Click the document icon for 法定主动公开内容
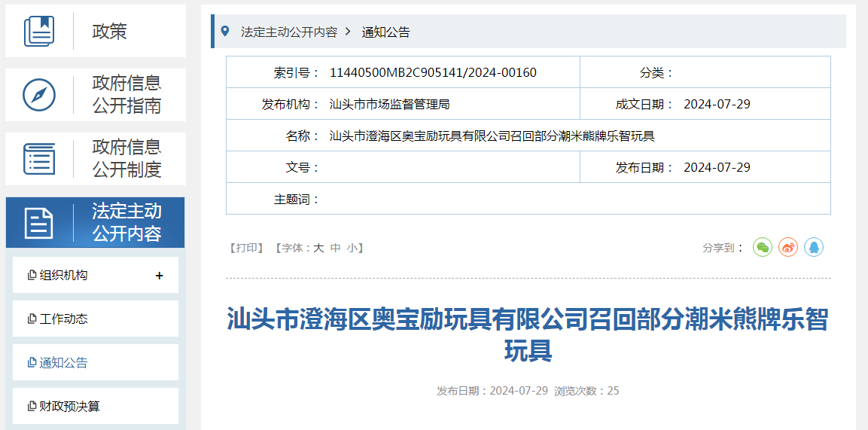The image size is (868, 430). 39,223
